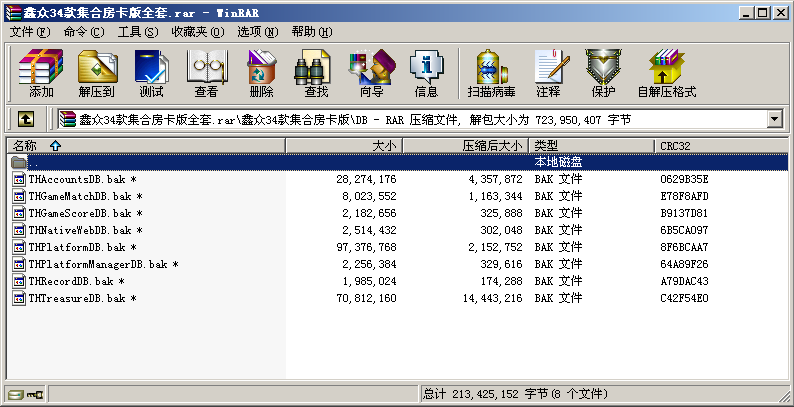The image size is (794, 407).
Task: Click the Add (添加) toolbar icon
Action: click(x=41, y=74)
